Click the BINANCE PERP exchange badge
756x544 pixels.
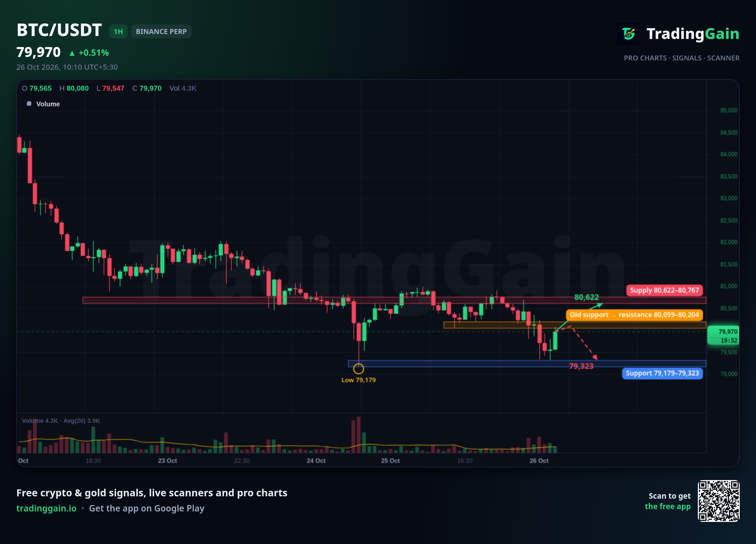click(161, 32)
